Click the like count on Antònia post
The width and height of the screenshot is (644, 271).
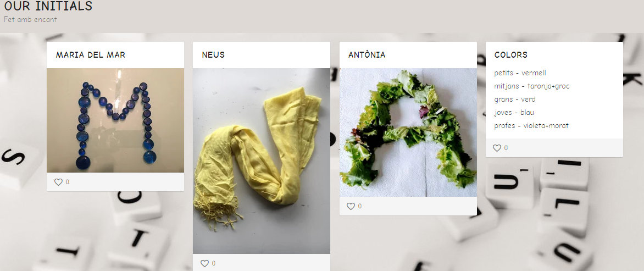pos(360,206)
